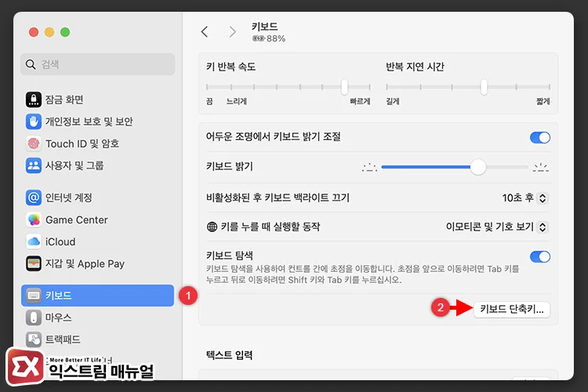Click the Privacy & Security hand icon
Viewport: 588px width, 392px height.
34,122
